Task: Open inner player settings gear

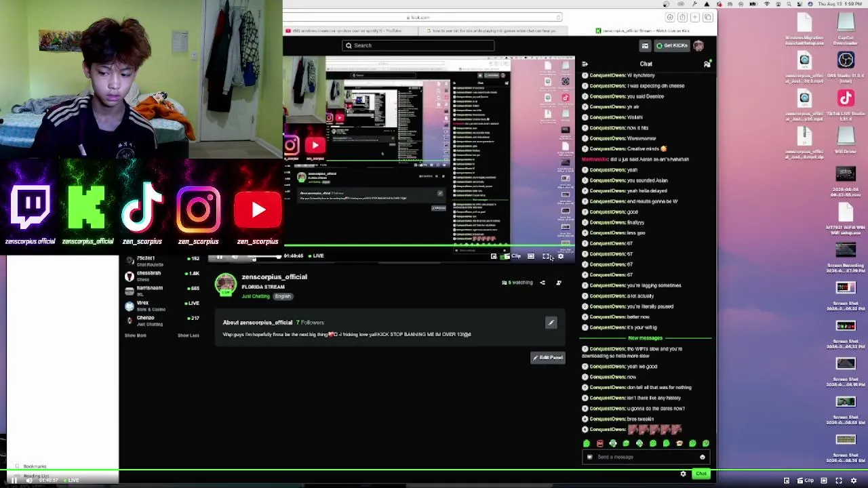Action: coord(560,256)
